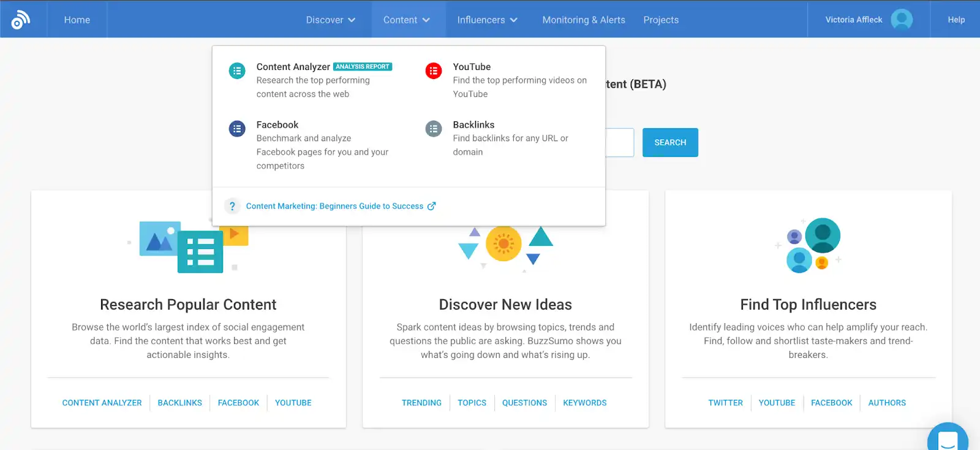Collapse the Content dropdown menu
This screenshot has width=980, height=450.
(407, 20)
